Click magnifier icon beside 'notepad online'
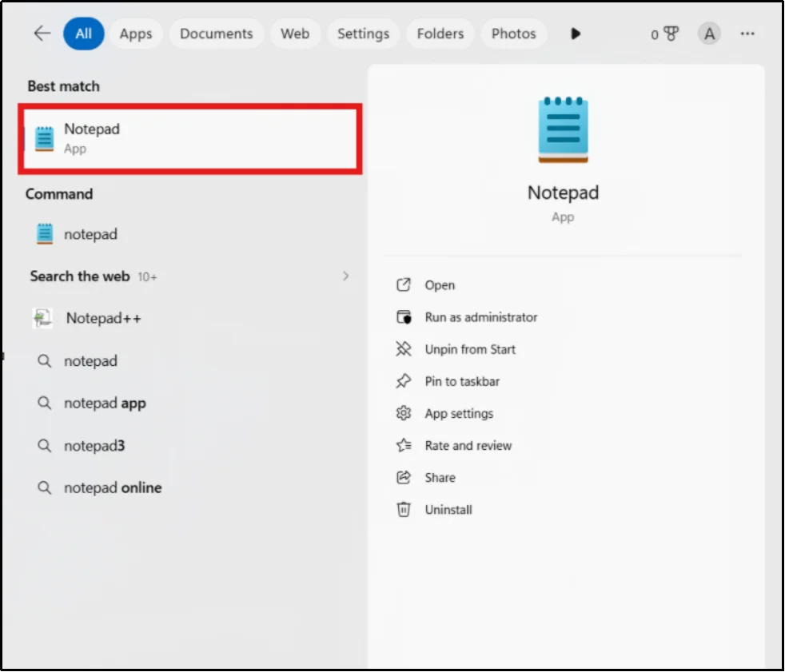 tap(45, 487)
